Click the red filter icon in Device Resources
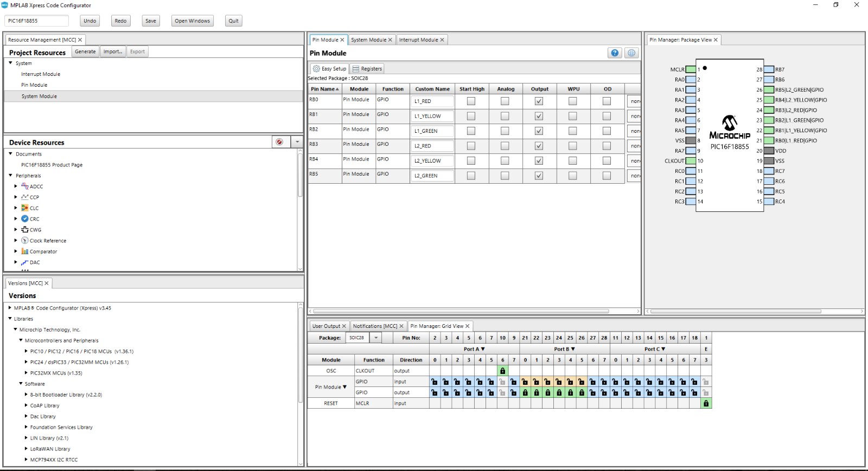The width and height of the screenshot is (868, 471). pos(279,142)
